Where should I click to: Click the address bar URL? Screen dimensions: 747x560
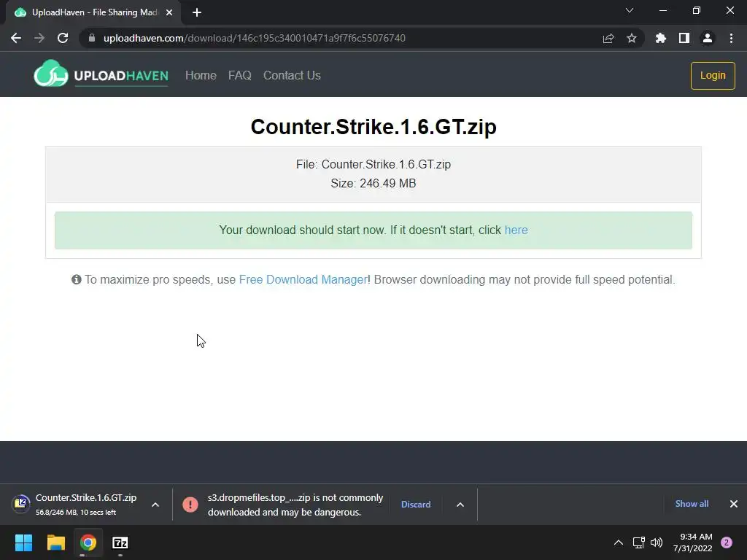(255, 38)
